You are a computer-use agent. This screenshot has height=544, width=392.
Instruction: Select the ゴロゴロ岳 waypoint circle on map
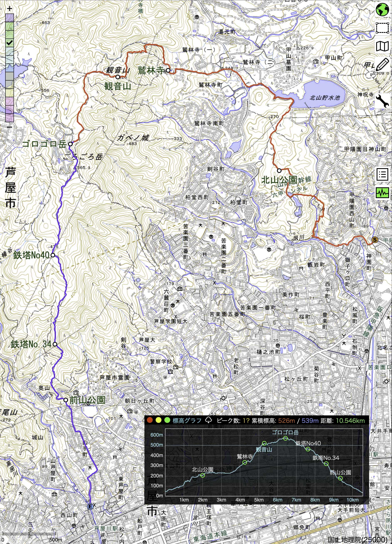point(70,144)
